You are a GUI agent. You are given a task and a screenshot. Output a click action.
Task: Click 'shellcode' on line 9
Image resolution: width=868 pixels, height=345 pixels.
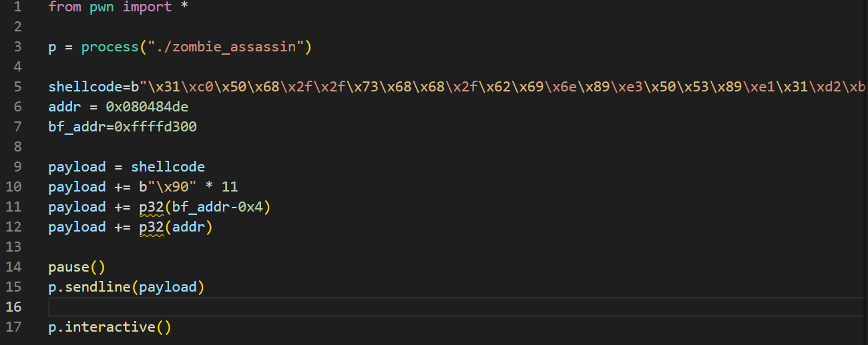point(168,167)
